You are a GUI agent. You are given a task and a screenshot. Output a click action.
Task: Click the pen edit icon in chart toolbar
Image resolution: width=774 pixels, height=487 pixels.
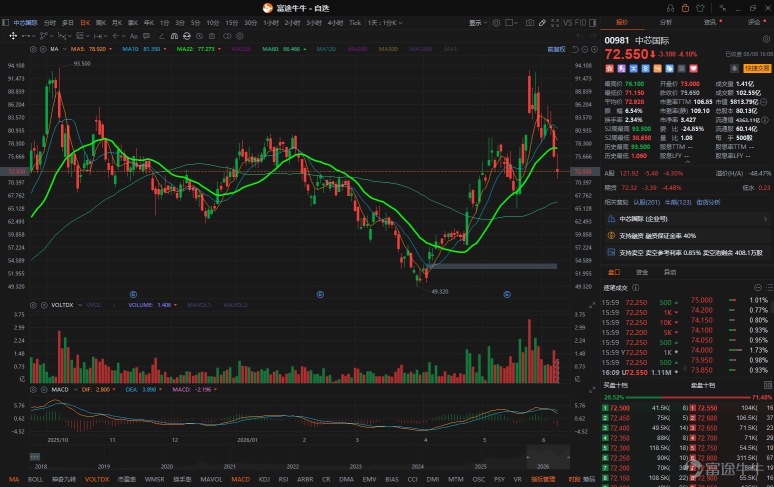point(542,23)
